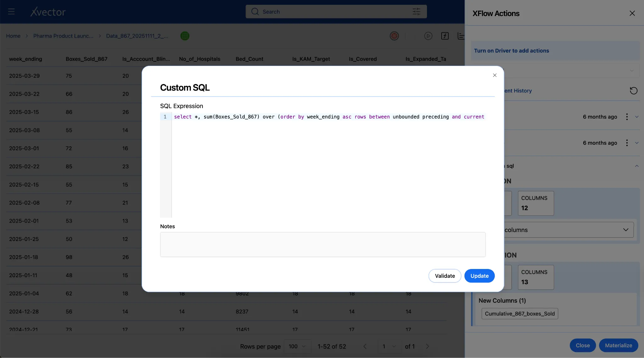Click the Is_KAM_Target column header
644x358 pixels.
pos(311,59)
